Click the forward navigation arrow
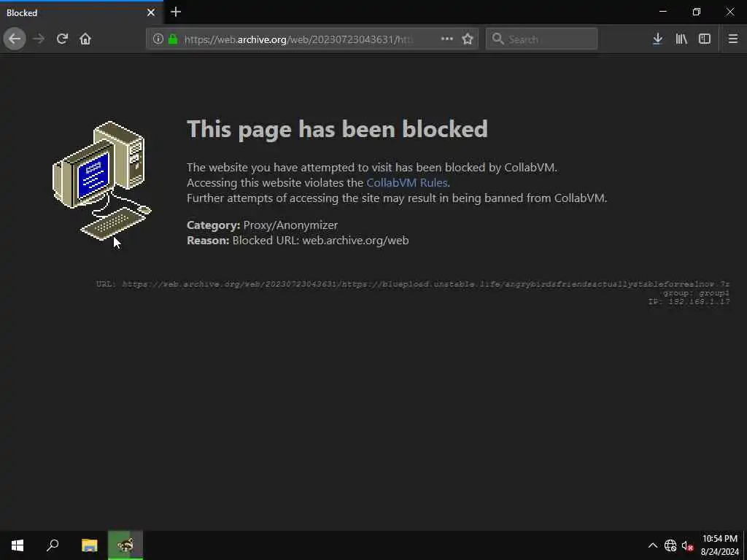The width and height of the screenshot is (747, 560). coord(39,39)
